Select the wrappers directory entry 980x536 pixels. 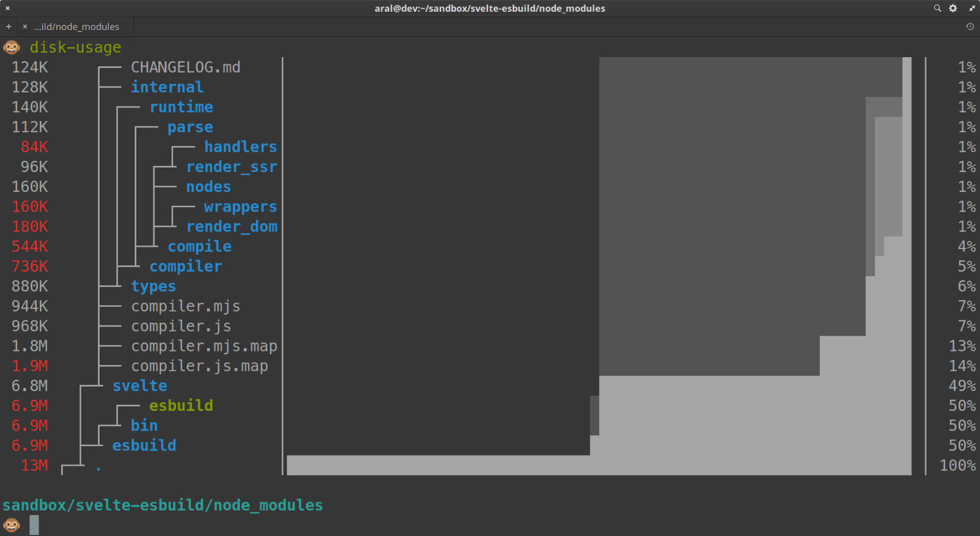pyautogui.click(x=241, y=207)
